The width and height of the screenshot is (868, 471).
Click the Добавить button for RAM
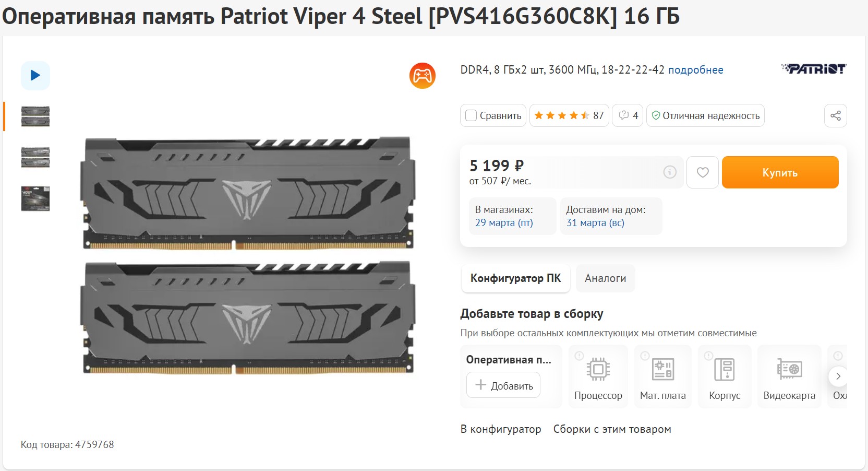pos(503,385)
